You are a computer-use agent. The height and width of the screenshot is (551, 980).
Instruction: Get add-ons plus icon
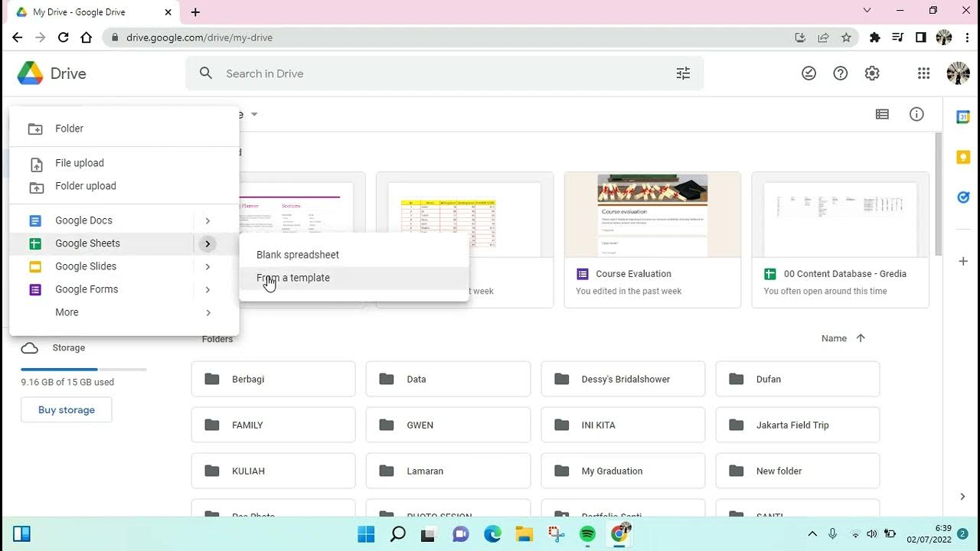pos(963,261)
